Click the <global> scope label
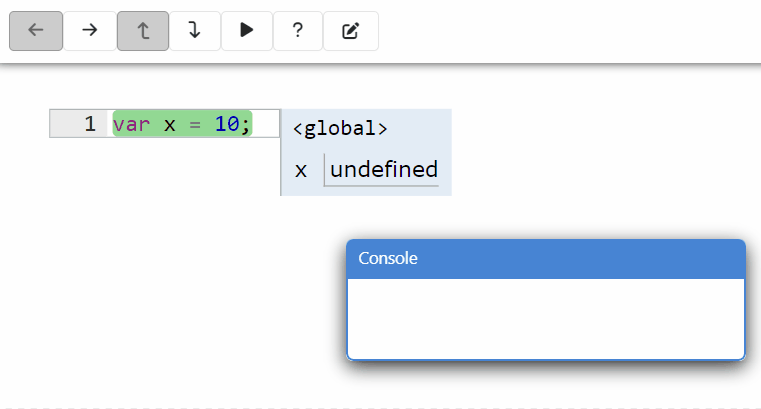Viewport: 761px width, 409px height. click(340, 128)
